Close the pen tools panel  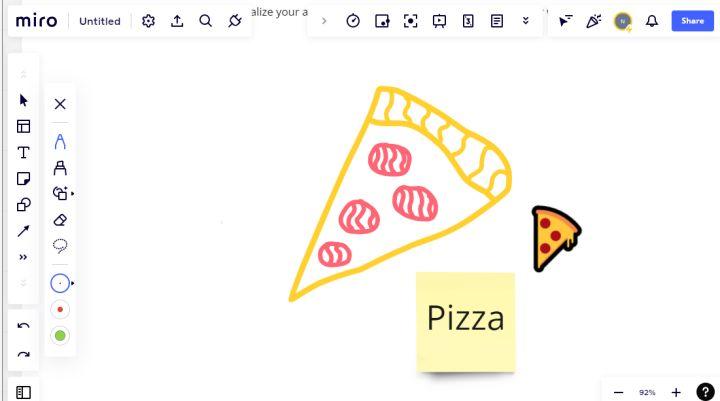60,104
